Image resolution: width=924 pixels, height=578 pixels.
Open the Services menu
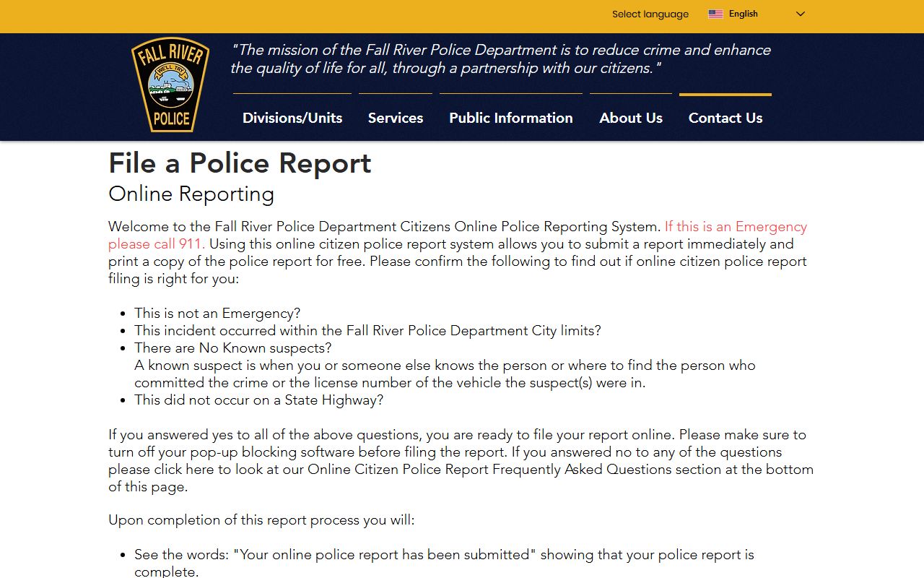point(396,118)
